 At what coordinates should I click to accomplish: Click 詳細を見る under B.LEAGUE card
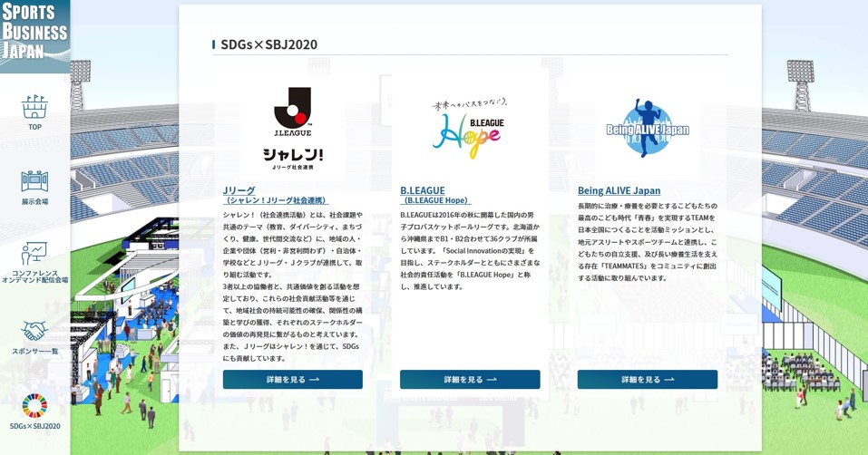(x=470, y=380)
